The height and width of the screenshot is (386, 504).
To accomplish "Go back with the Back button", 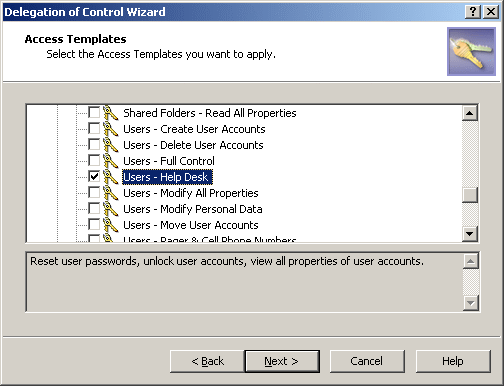I will [207, 361].
